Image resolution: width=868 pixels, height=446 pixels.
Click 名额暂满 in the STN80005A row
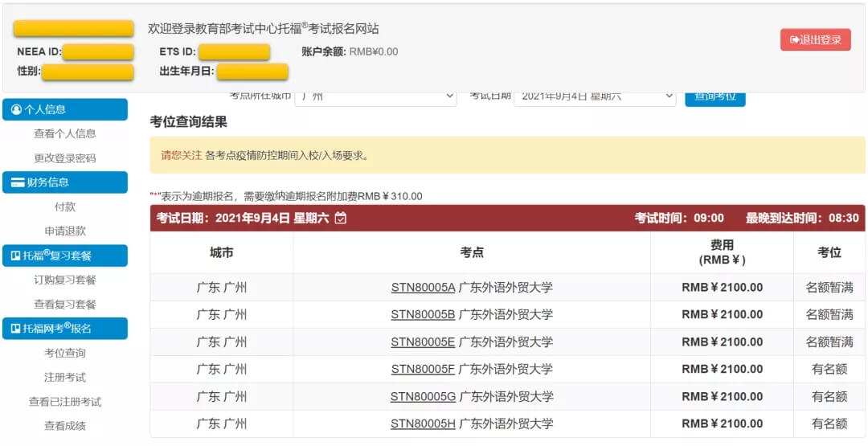click(x=829, y=287)
